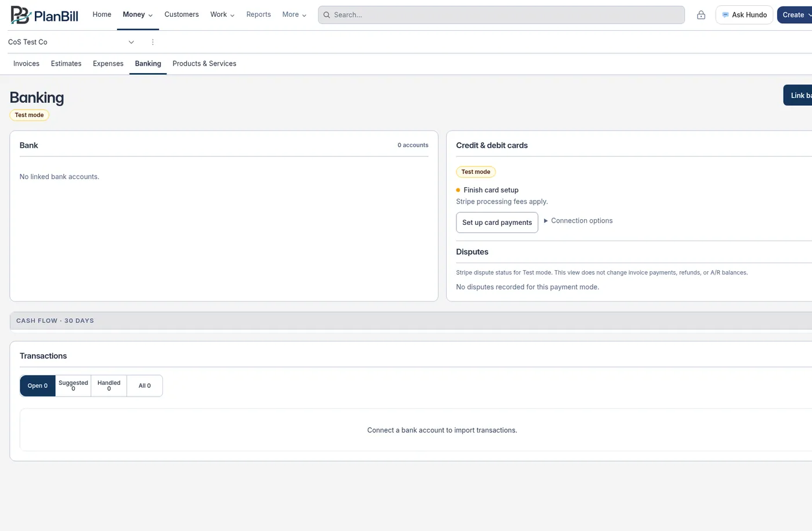Expand the Work menu
812x531 pixels.
[x=222, y=14]
